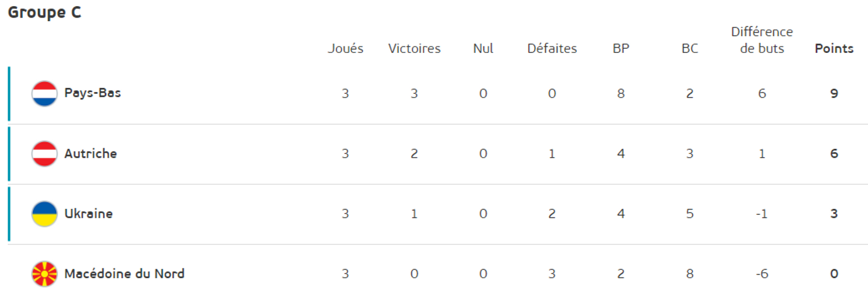Open the Pays-Bas team link
The width and height of the screenshot is (868, 298).
pos(93,93)
